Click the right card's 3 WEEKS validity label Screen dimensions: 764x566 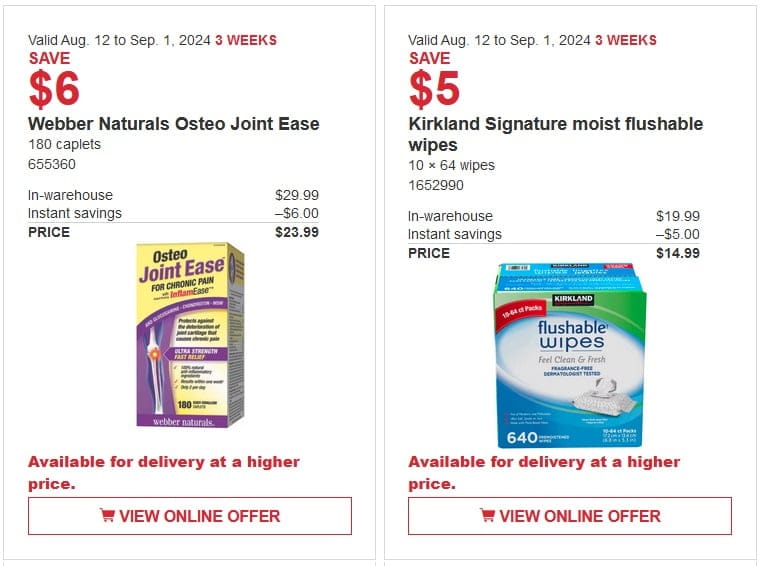(x=626, y=40)
